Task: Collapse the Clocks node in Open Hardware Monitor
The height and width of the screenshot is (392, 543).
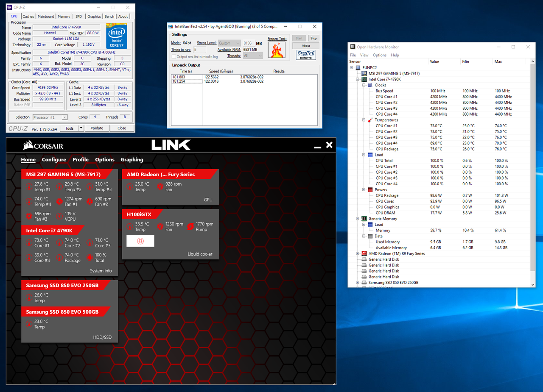Action: (364, 85)
